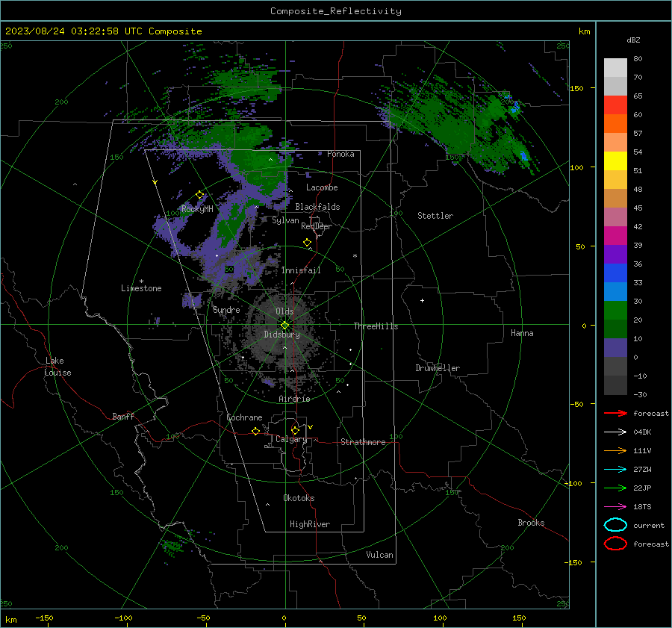Click the Brooks city label
672x628 pixels.
coord(531,523)
